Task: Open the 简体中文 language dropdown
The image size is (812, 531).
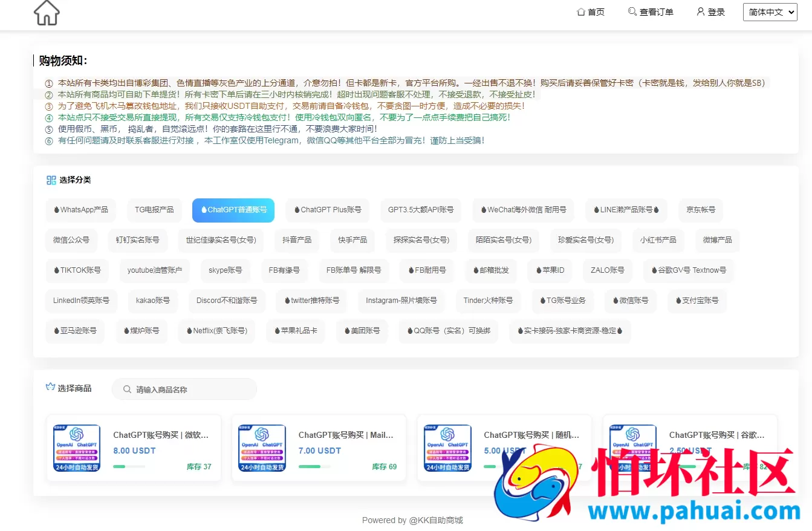Action: [x=770, y=12]
